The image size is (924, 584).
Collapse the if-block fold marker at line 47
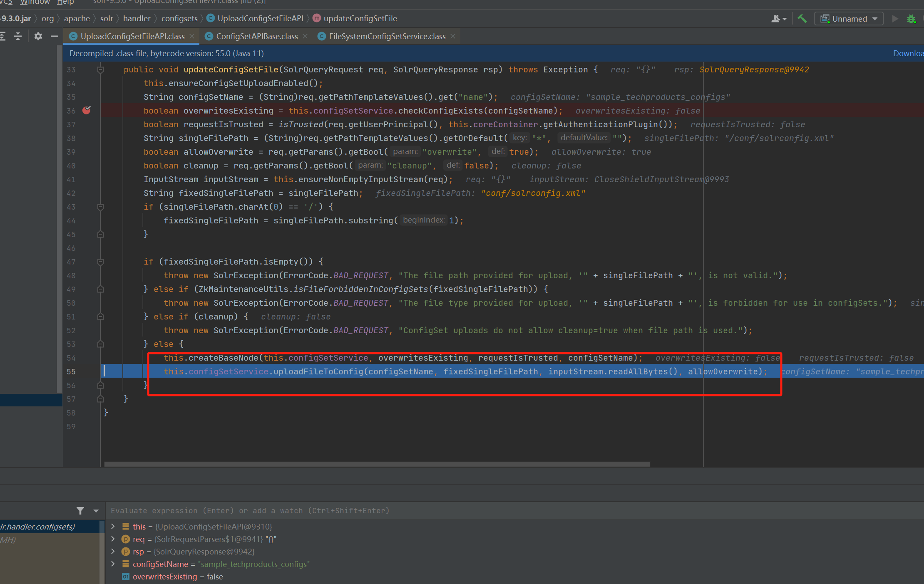100,262
